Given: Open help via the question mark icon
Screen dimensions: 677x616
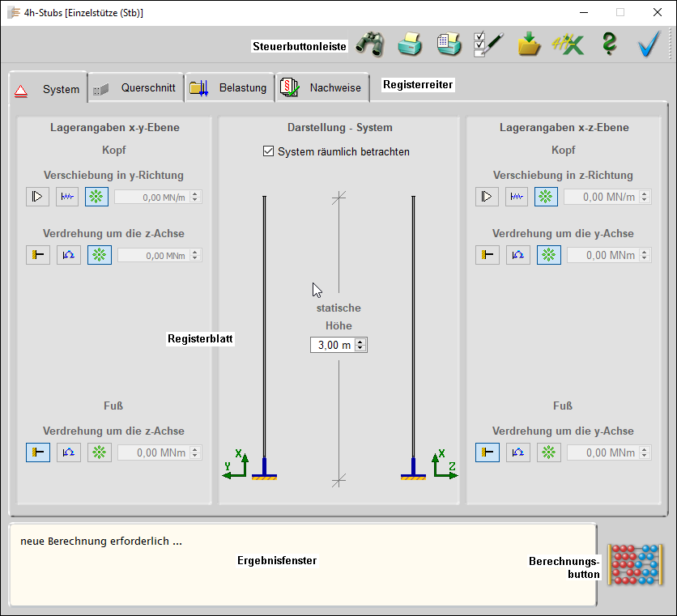Looking at the screenshot, I should click(609, 45).
